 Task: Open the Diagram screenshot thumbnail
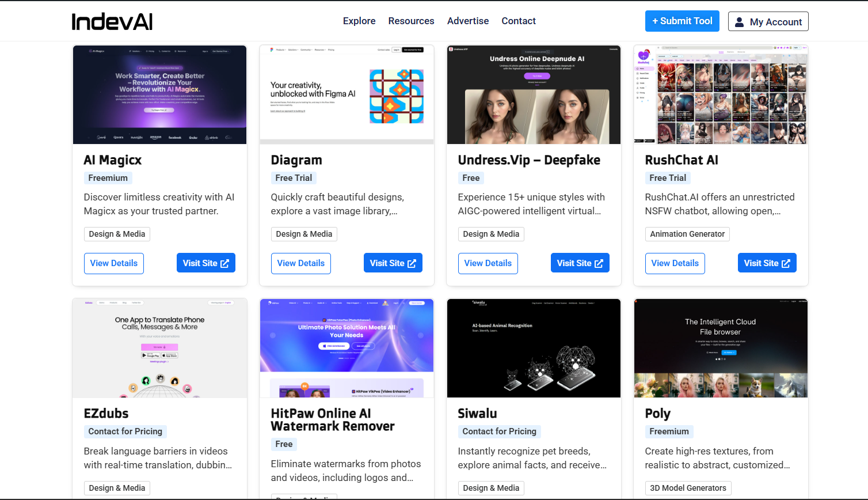click(x=347, y=95)
